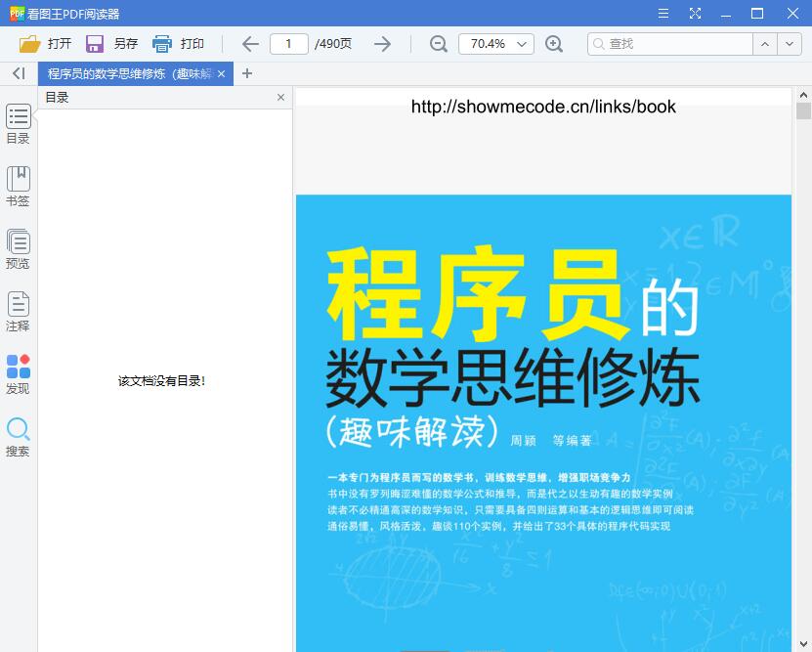Click the vertical scrollbar thumb
The image size is (812, 652).
803,110
